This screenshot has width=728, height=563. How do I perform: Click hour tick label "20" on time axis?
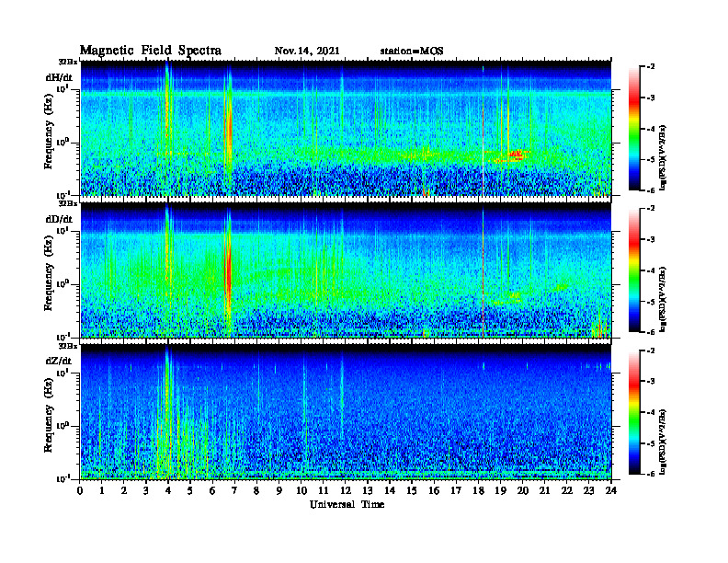(523, 490)
